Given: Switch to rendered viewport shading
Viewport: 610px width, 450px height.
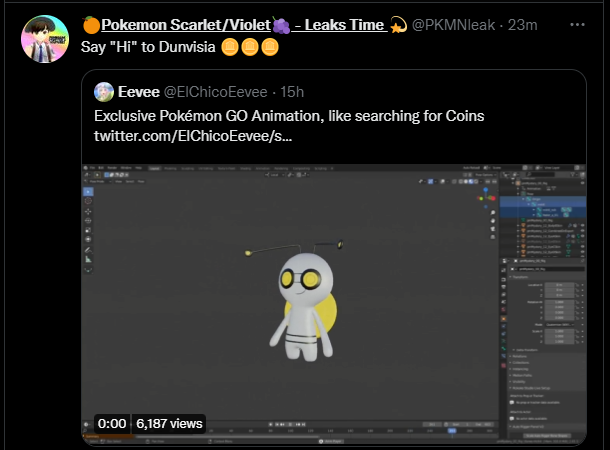Looking at the screenshot, I should coord(476,181).
